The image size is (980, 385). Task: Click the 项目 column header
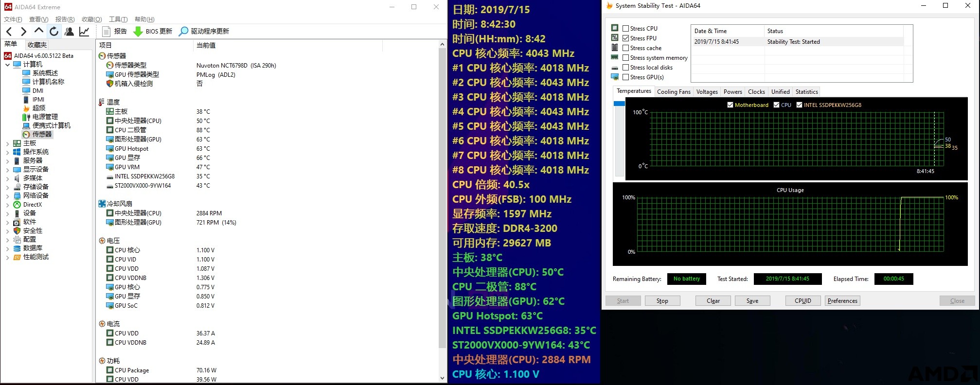[145, 45]
